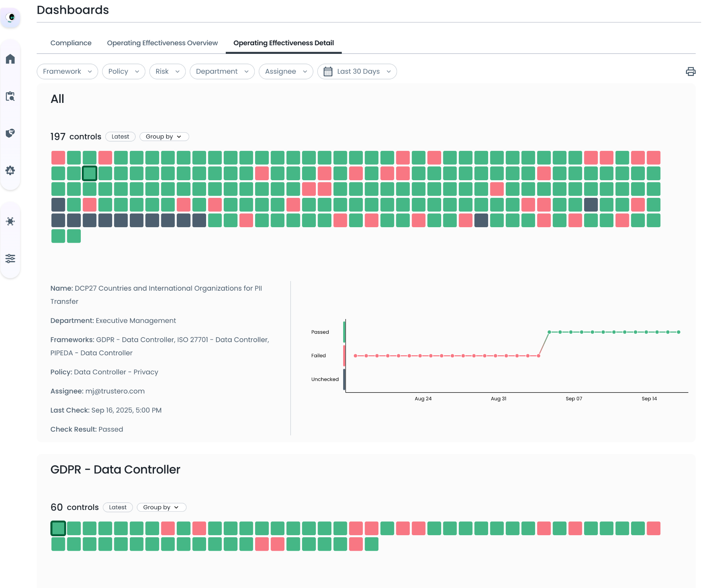Select the highlighted GDPR first control square

[x=58, y=528]
